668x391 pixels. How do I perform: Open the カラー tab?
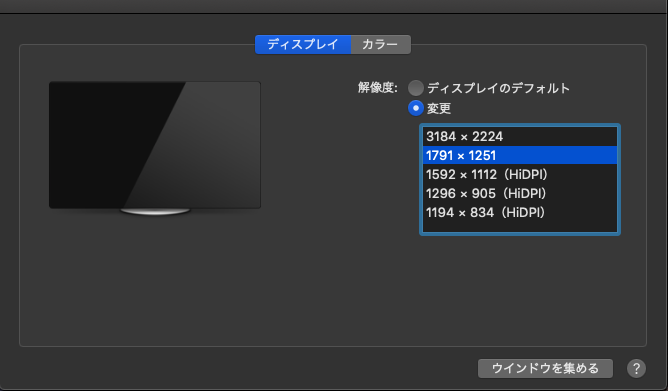[x=381, y=44]
